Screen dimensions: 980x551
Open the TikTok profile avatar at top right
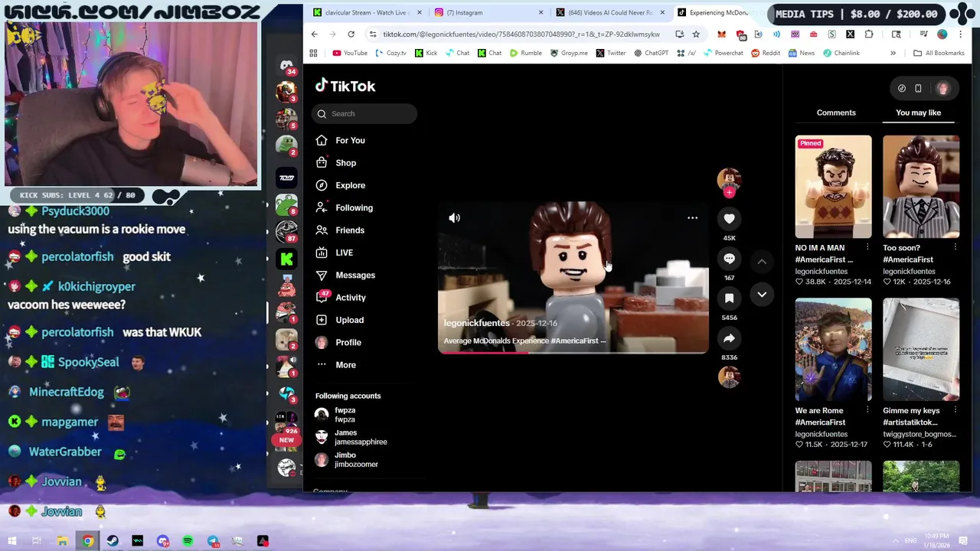(x=942, y=88)
